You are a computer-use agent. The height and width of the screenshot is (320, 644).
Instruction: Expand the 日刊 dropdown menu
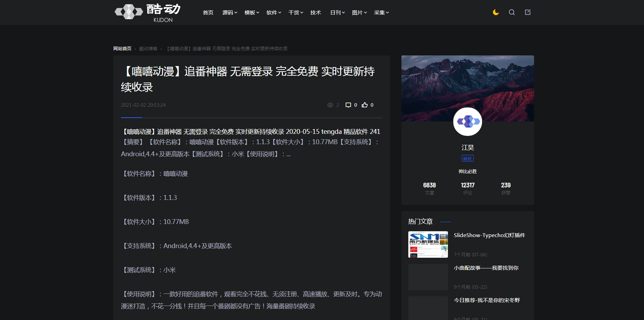[x=338, y=13]
